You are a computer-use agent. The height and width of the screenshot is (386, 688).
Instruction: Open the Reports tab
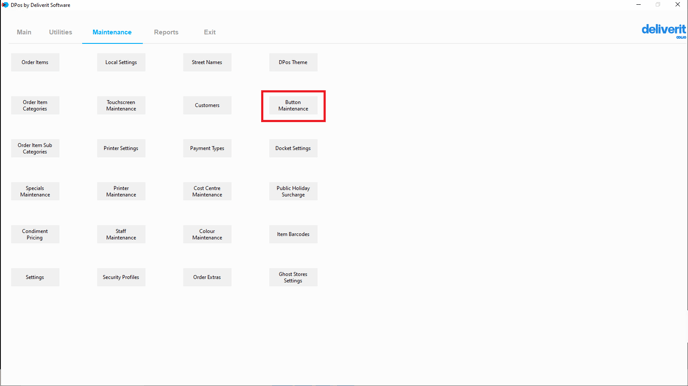click(166, 32)
